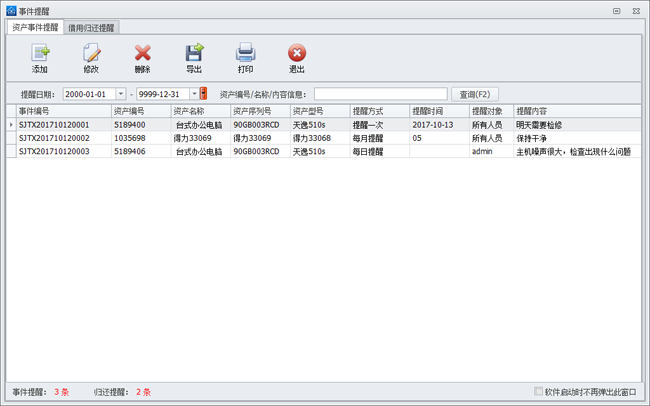Click the 修改 (Edit) toolbar icon
650x406 pixels.
(x=91, y=53)
